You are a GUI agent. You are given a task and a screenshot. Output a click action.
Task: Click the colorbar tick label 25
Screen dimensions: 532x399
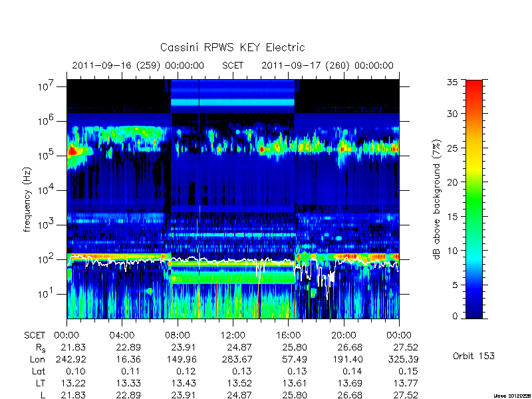(452, 148)
